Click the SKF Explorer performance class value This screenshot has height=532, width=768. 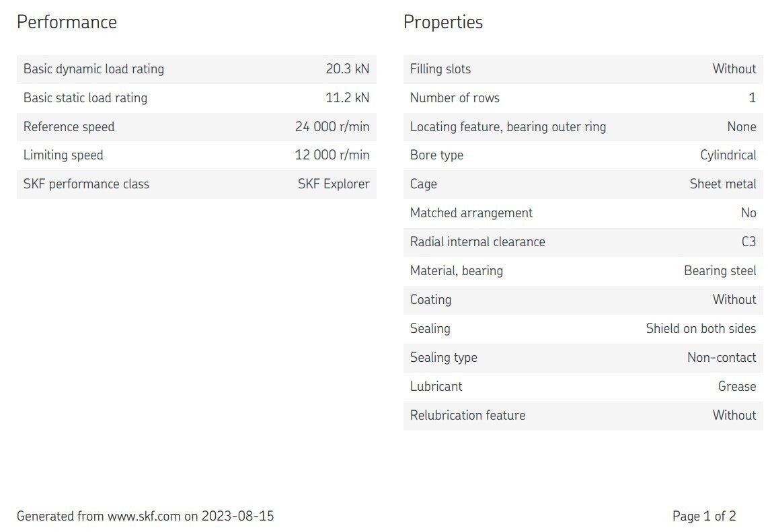(334, 184)
